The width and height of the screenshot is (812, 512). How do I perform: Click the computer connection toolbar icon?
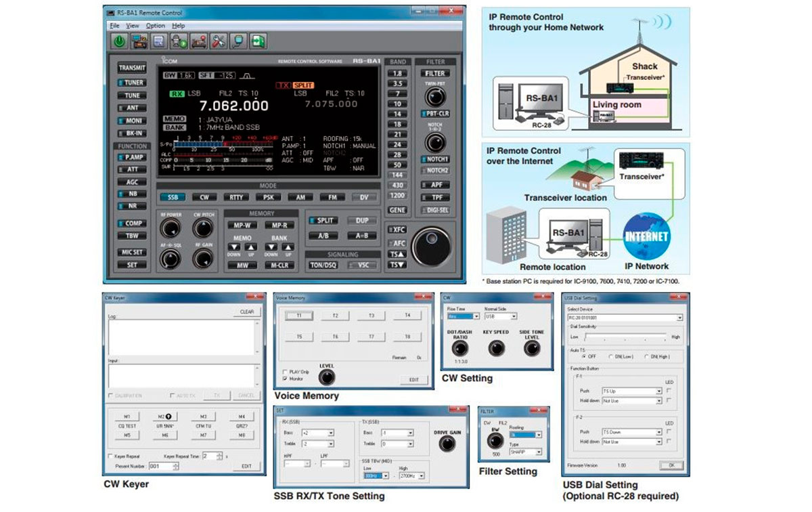click(139, 41)
